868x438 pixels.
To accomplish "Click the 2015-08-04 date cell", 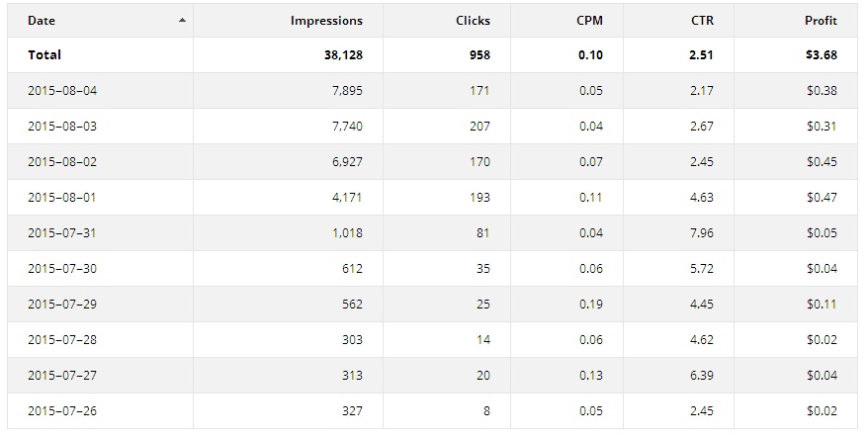I will (62, 90).
